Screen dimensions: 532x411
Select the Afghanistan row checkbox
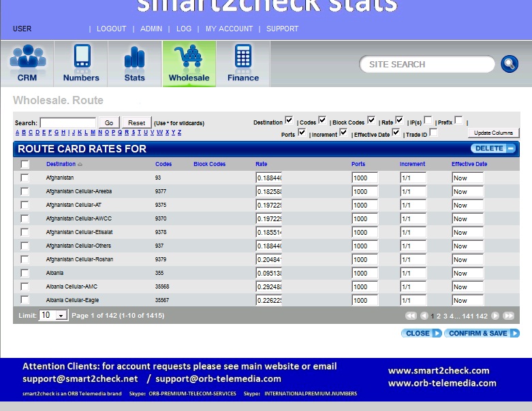pyautogui.click(x=25, y=178)
